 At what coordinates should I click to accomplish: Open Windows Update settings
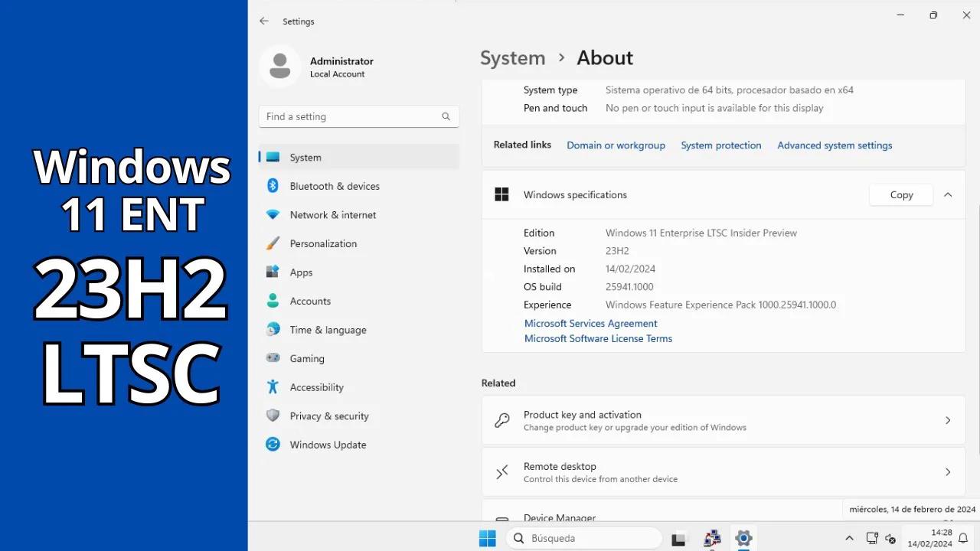328,445
